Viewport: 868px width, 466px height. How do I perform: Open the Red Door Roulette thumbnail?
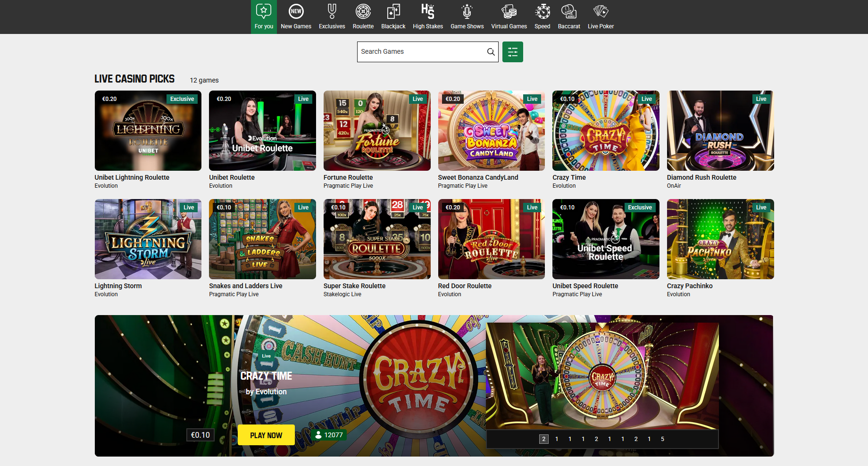492,239
